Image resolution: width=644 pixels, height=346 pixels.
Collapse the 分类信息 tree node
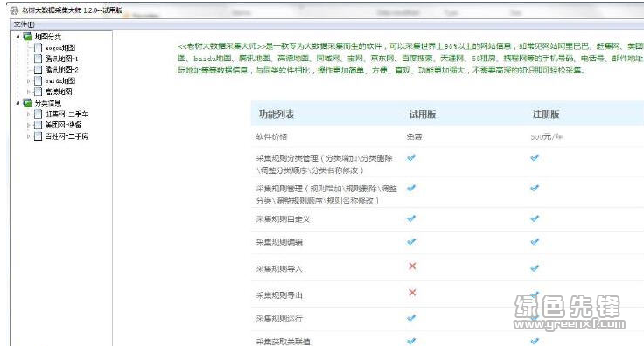(17, 103)
